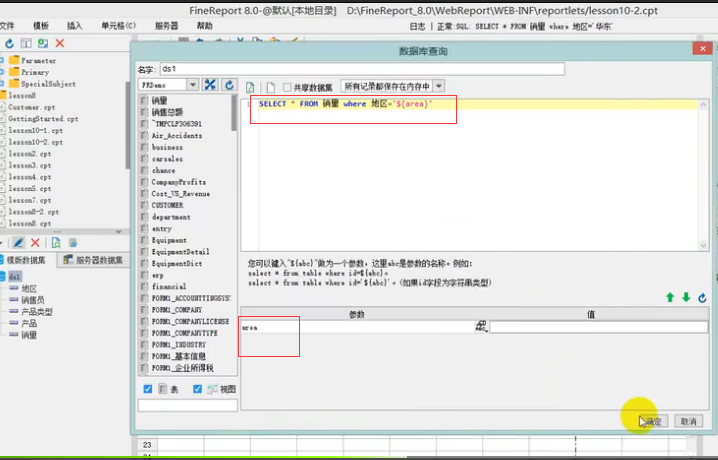Toggle the 视图 (views) checkbox
Viewport: 718px width, 460px height.
[197, 389]
